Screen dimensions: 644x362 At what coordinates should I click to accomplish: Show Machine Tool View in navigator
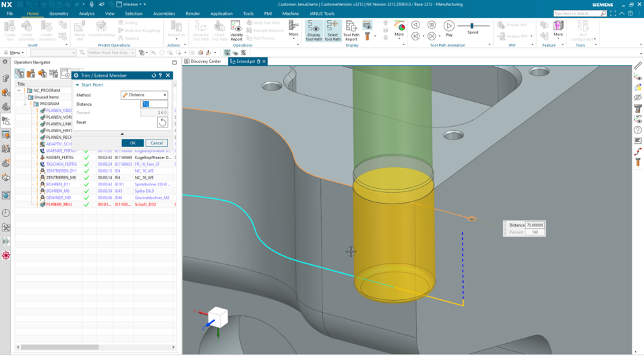click(31, 73)
